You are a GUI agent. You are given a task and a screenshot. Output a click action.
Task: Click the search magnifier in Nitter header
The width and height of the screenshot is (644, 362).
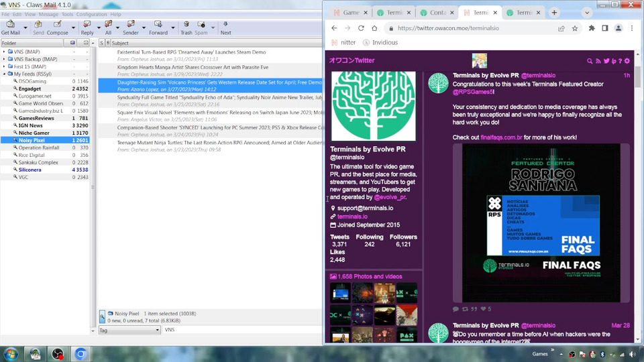coord(590,61)
